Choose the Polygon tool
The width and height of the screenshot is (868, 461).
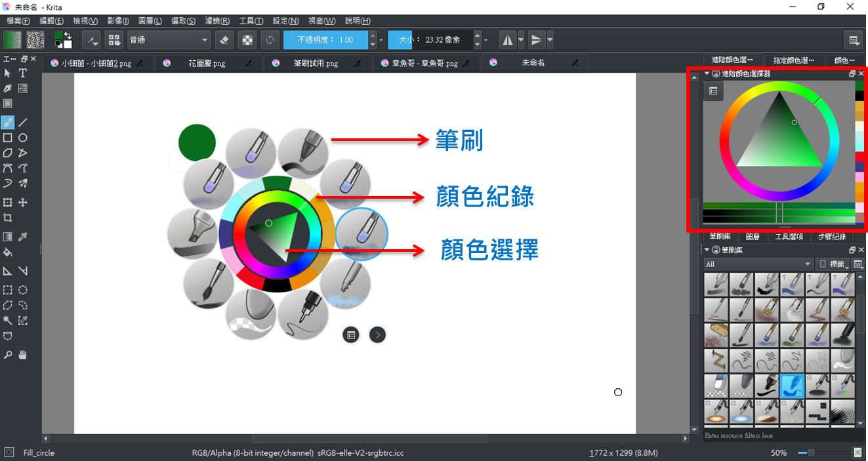coord(8,153)
